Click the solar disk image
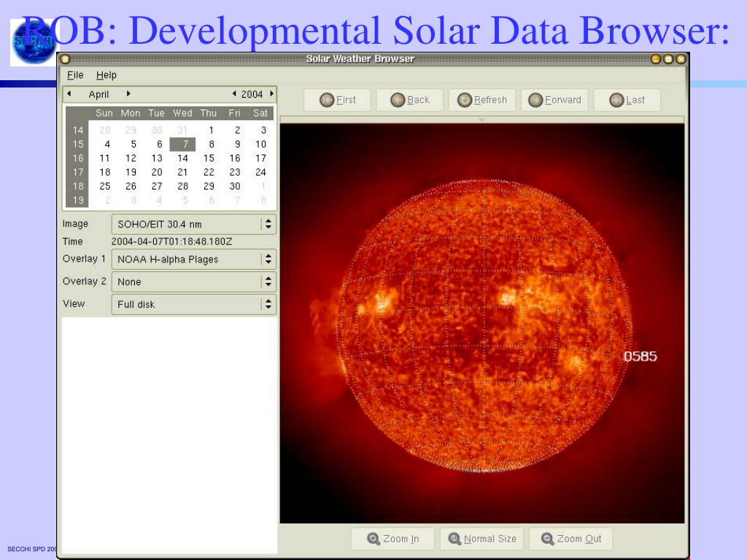747x560 pixels. [483, 326]
